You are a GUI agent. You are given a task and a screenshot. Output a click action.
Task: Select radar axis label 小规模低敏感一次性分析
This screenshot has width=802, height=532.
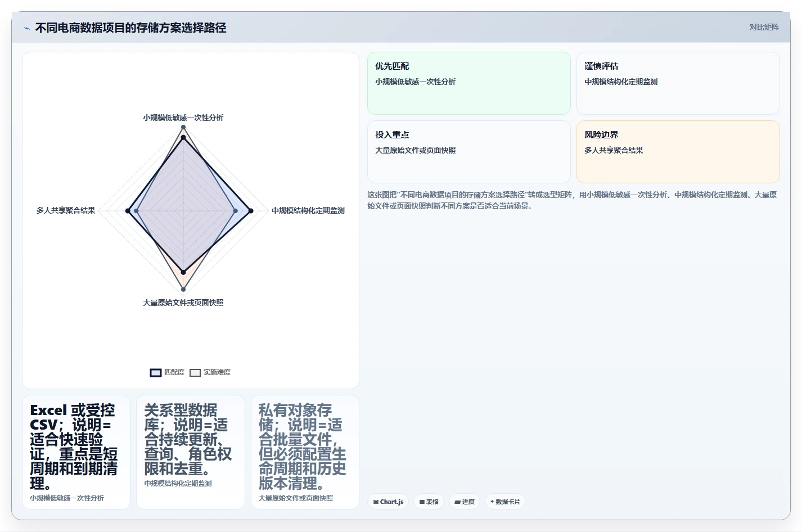pos(183,118)
